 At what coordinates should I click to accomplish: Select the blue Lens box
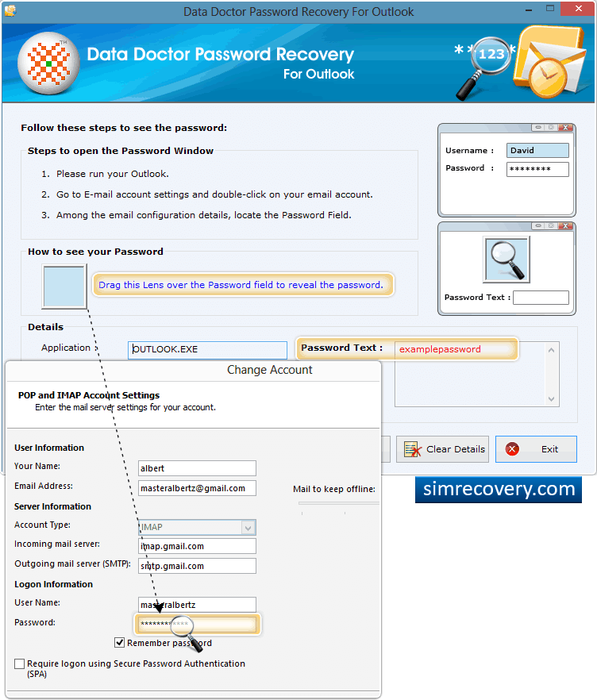[64, 287]
